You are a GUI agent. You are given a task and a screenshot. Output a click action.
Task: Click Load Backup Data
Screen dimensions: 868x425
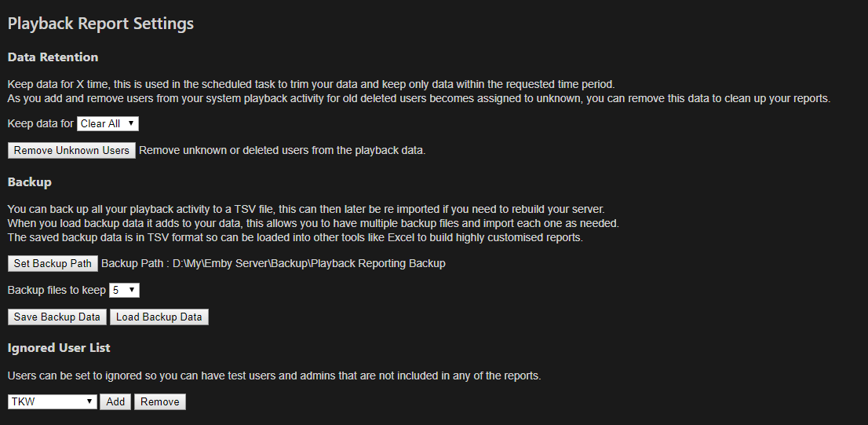tap(159, 317)
